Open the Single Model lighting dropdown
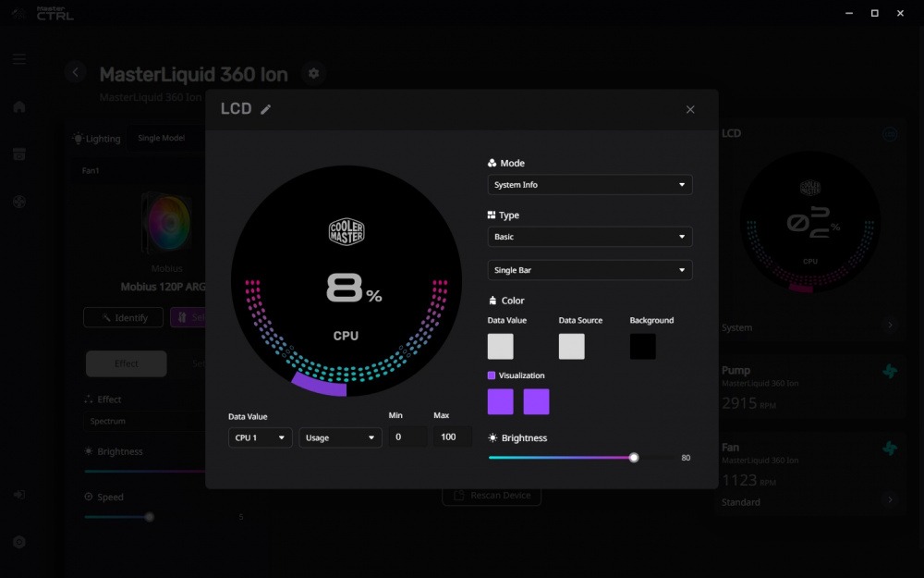This screenshot has height=578, width=924. [166, 138]
